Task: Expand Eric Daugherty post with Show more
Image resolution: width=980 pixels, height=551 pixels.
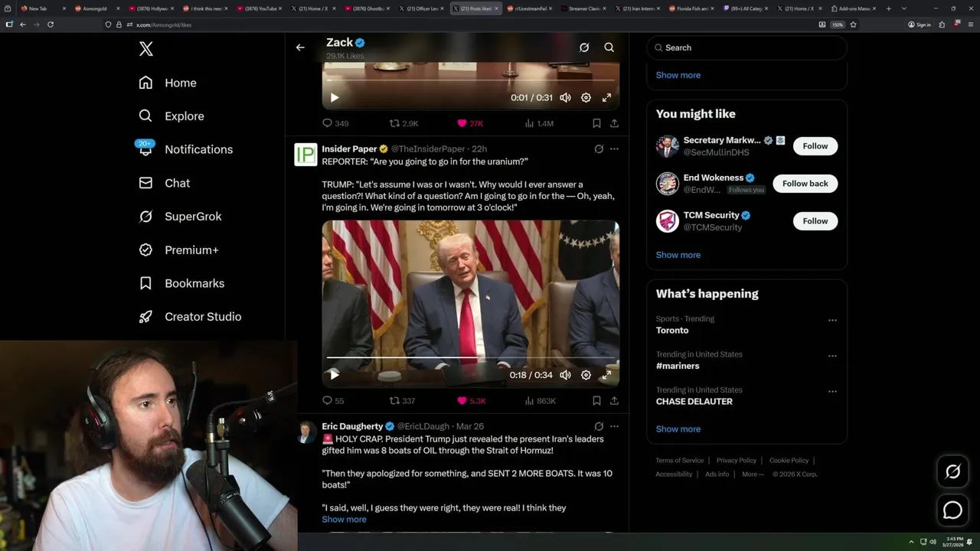Action: coord(344,519)
